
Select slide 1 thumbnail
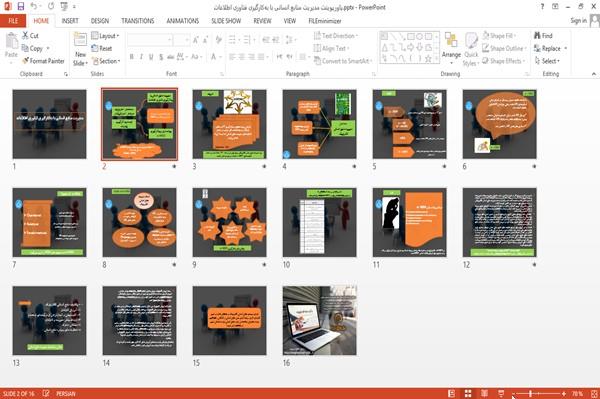pos(49,124)
